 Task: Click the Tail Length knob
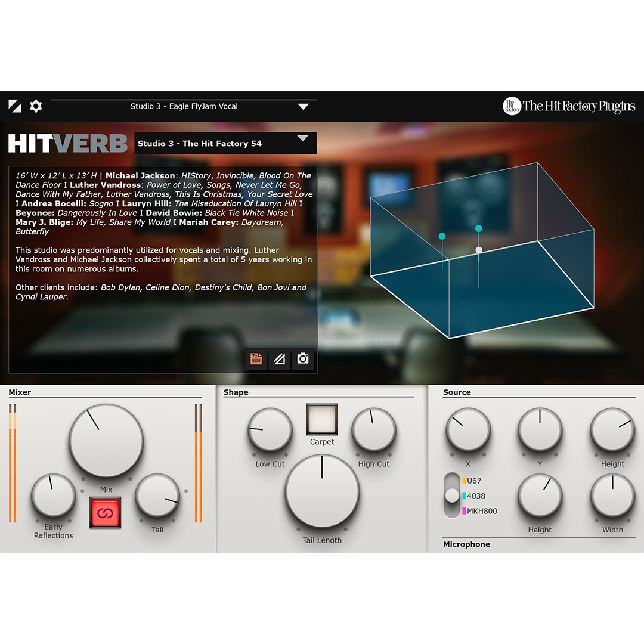coord(322,492)
